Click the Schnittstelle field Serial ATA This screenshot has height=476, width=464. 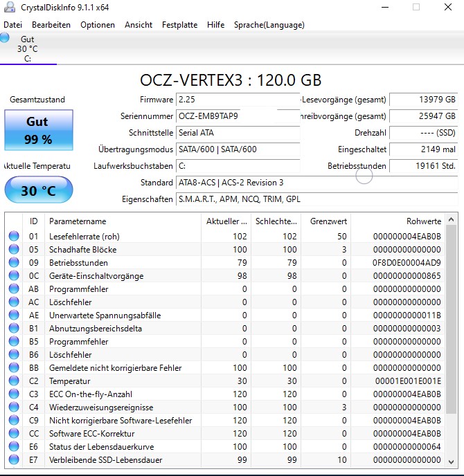click(238, 133)
